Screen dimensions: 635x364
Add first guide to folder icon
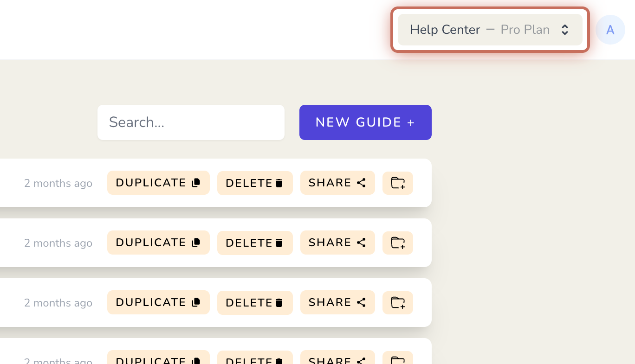pos(398,183)
